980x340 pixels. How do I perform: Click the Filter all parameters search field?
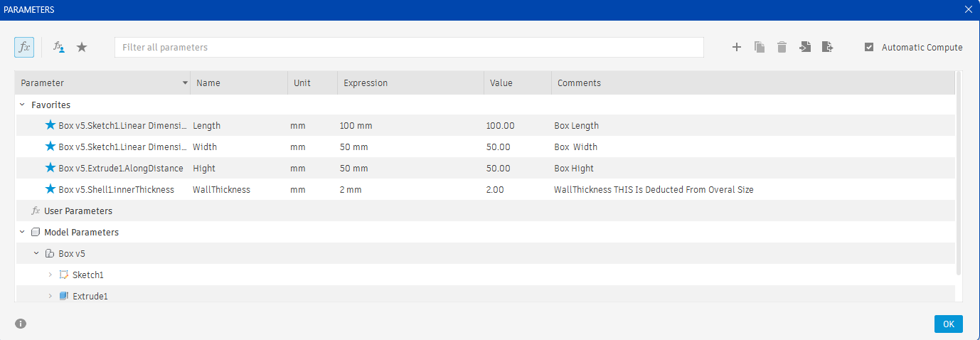coord(409,48)
